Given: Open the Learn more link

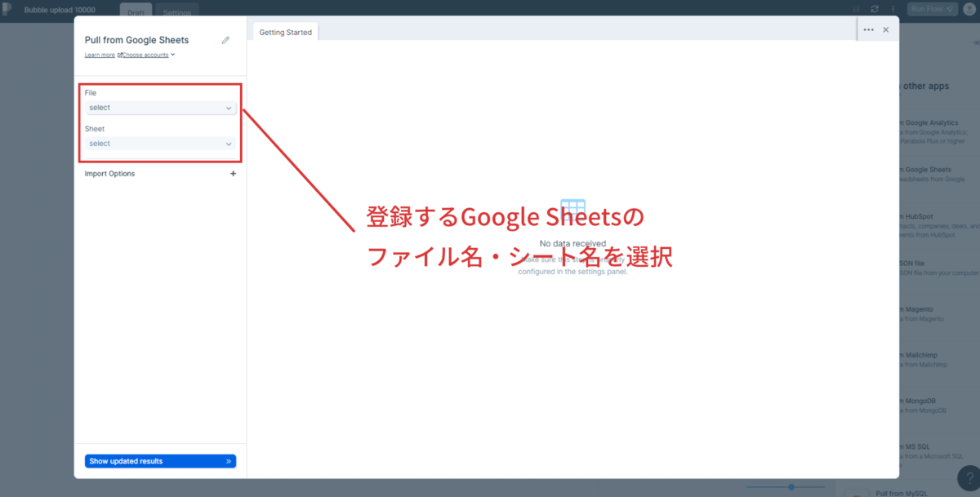Looking at the screenshot, I should (x=100, y=55).
